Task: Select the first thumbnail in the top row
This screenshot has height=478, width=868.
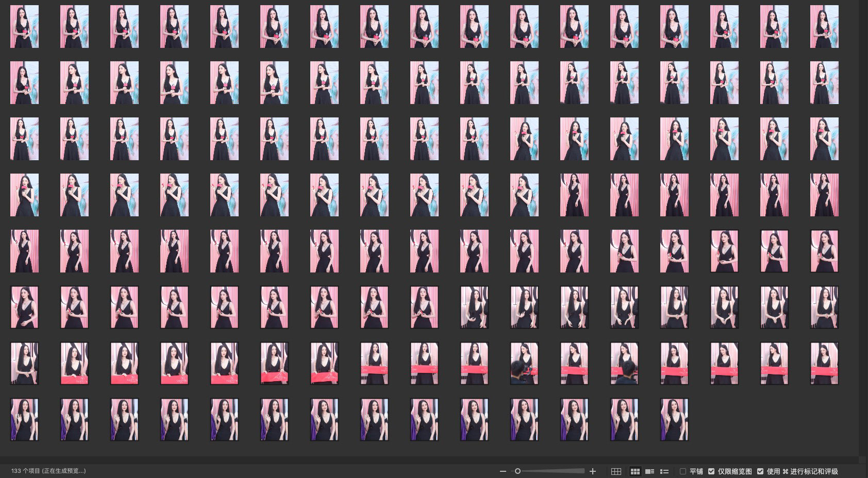Action: 24,27
